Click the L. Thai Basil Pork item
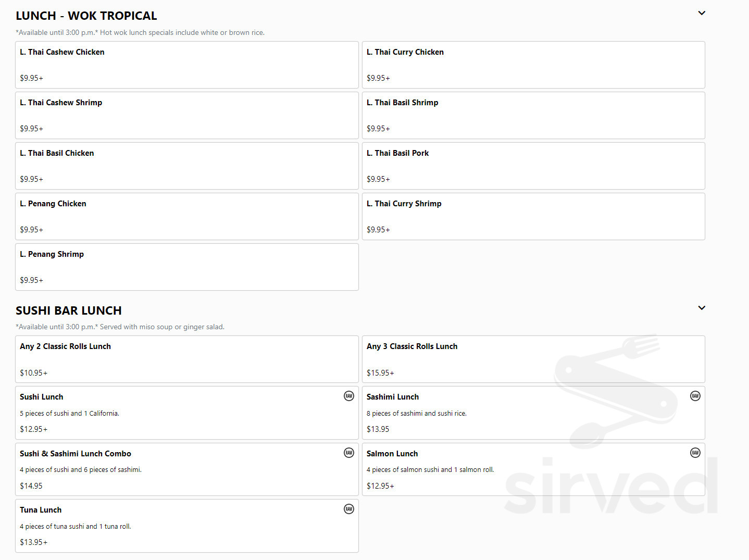The image size is (749, 560). pos(533,166)
